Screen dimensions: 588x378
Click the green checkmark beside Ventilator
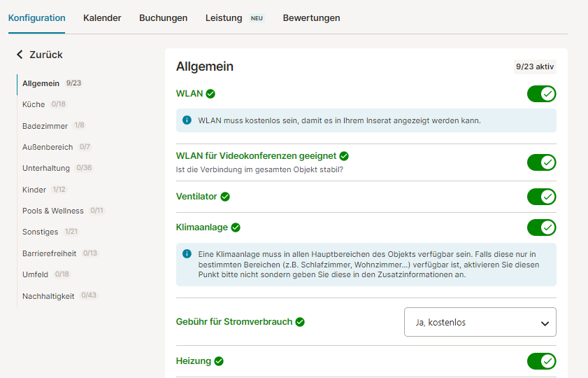pyautogui.click(x=225, y=197)
